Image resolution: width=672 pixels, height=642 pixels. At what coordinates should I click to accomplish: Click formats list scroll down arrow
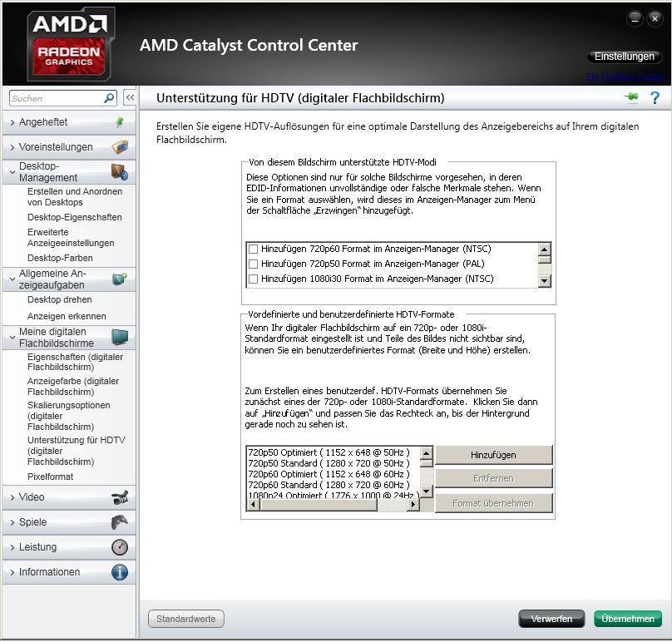(426, 491)
